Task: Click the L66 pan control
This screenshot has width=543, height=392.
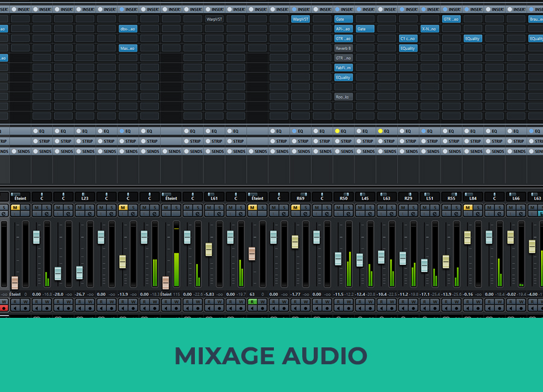Action: pyautogui.click(x=515, y=198)
